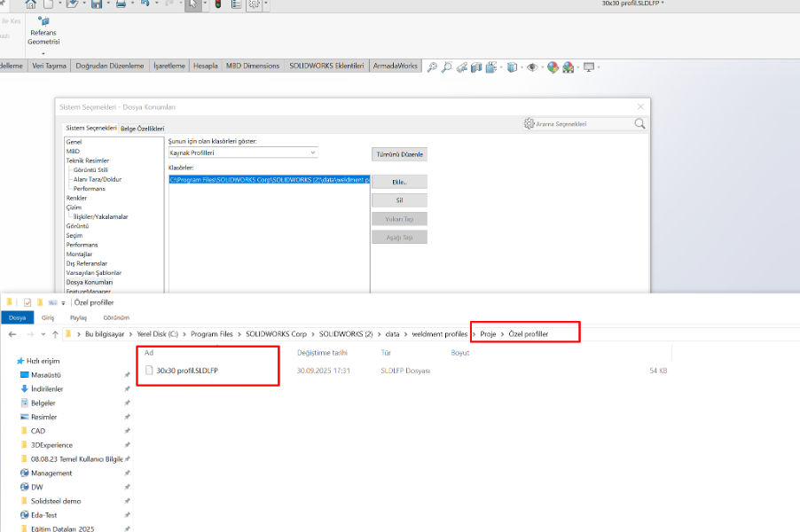The image size is (800, 532).
Task: Create a new document in SOLIDWORKS
Action: pyautogui.click(x=49, y=4)
